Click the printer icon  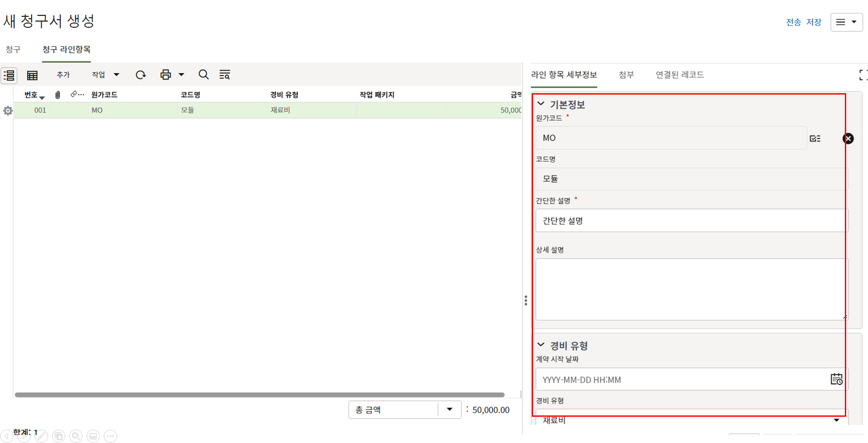(x=165, y=75)
